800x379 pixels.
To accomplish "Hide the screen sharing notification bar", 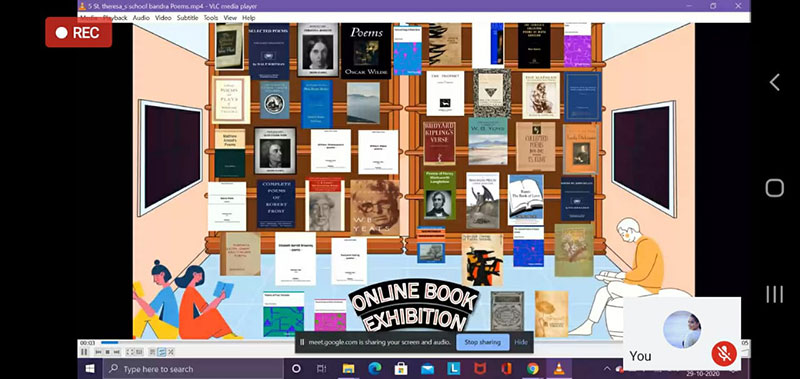I will coord(521,342).
